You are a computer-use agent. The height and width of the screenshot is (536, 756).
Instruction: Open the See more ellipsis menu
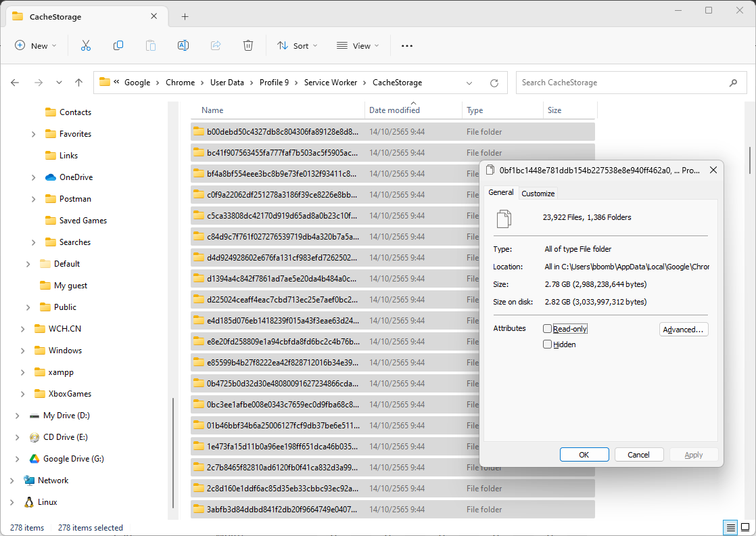(x=406, y=46)
